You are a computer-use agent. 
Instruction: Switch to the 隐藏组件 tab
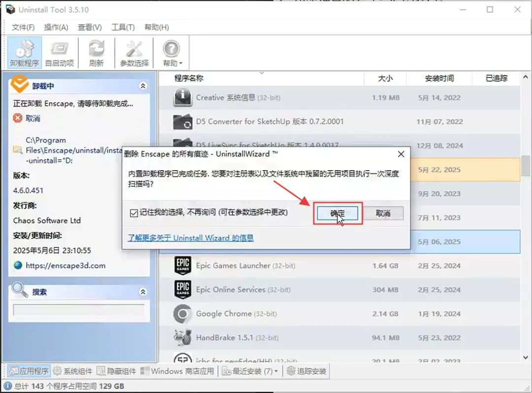pos(116,371)
